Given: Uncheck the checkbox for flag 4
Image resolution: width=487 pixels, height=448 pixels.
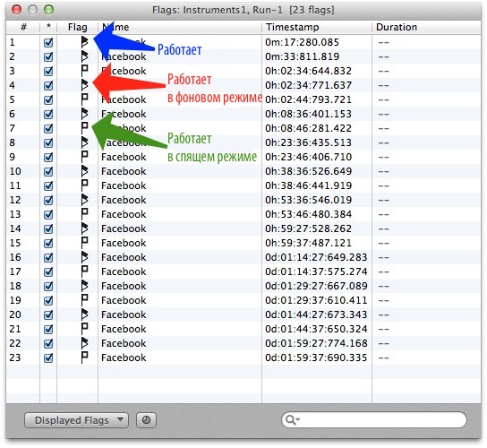Looking at the screenshot, I should 48,85.
